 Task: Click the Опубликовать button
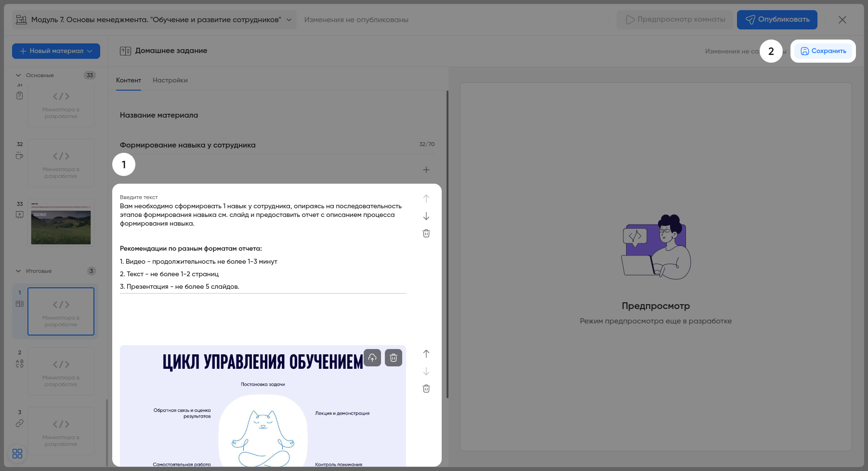[x=777, y=20]
